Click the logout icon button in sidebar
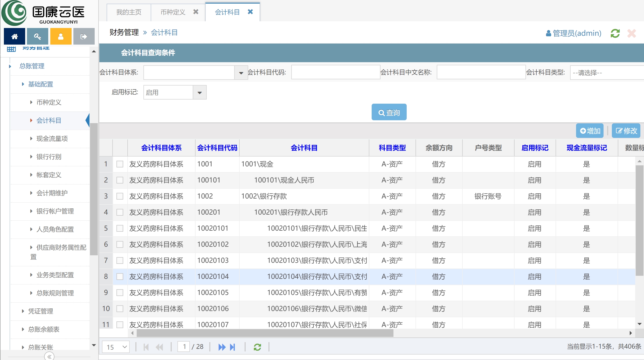Screen dimensions: 644x360 pos(84,37)
